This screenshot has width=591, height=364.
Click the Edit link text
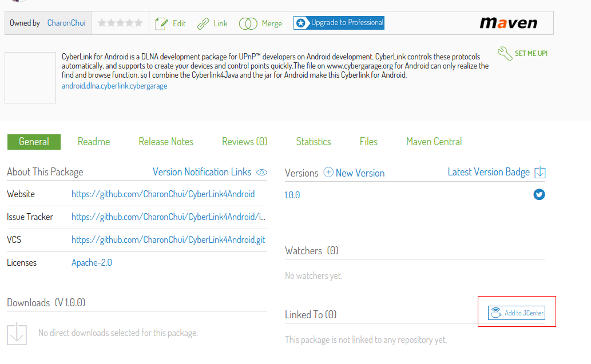pyautogui.click(x=179, y=23)
